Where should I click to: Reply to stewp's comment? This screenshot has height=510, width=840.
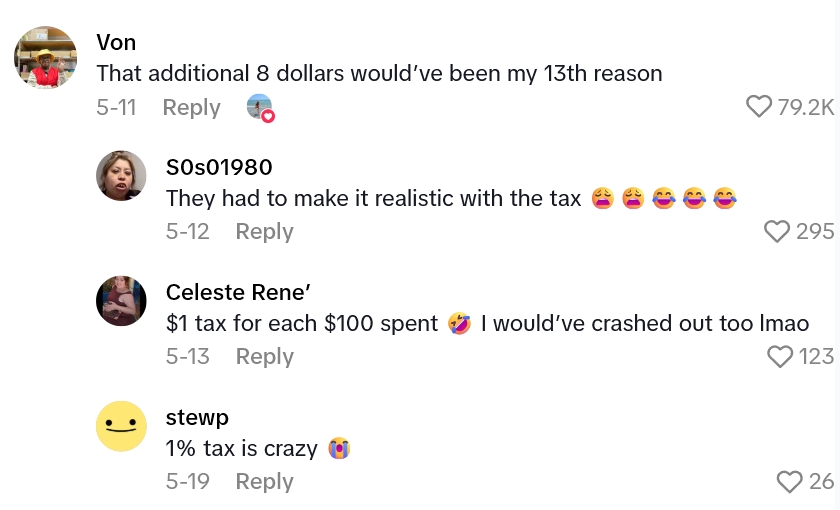tap(264, 482)
